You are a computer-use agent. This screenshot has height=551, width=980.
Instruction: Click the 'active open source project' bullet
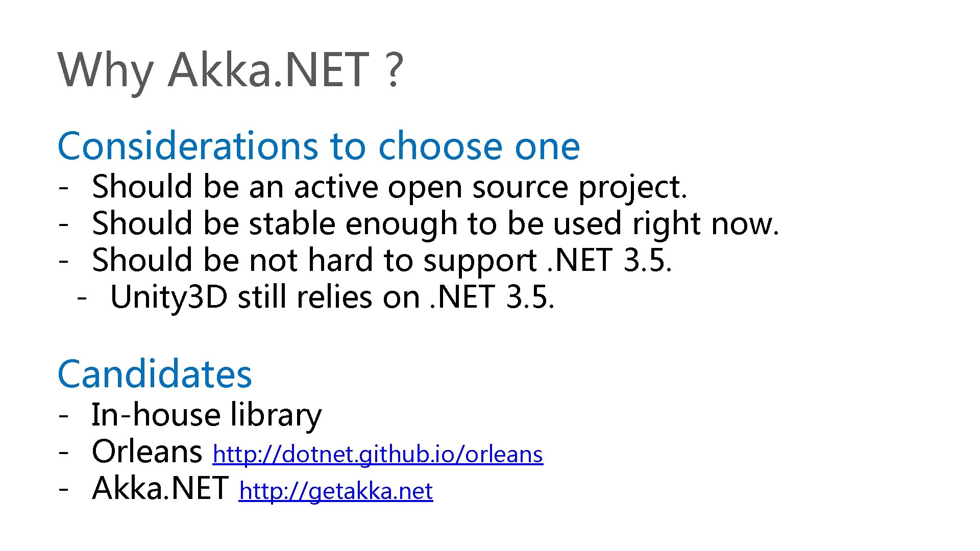tap(390, 187)
